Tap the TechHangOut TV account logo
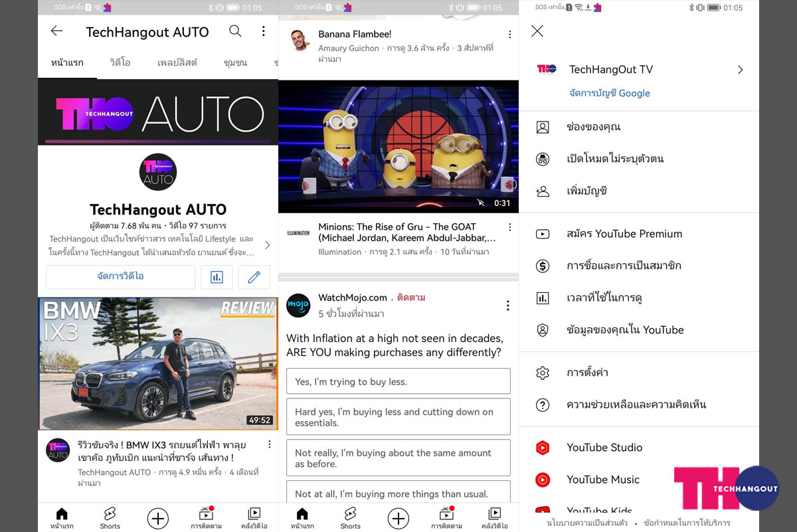Screen dimensions: 797x532 [546, 69]
